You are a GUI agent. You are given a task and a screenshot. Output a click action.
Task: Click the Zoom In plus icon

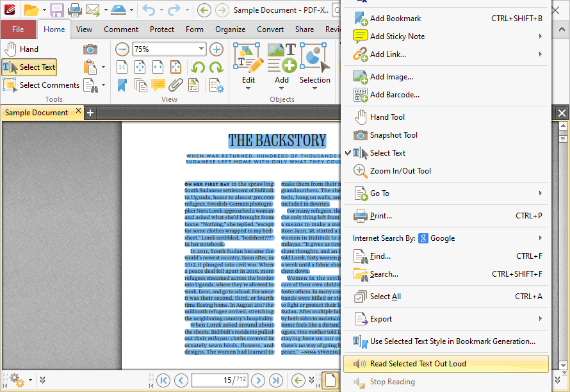[216, 49]
